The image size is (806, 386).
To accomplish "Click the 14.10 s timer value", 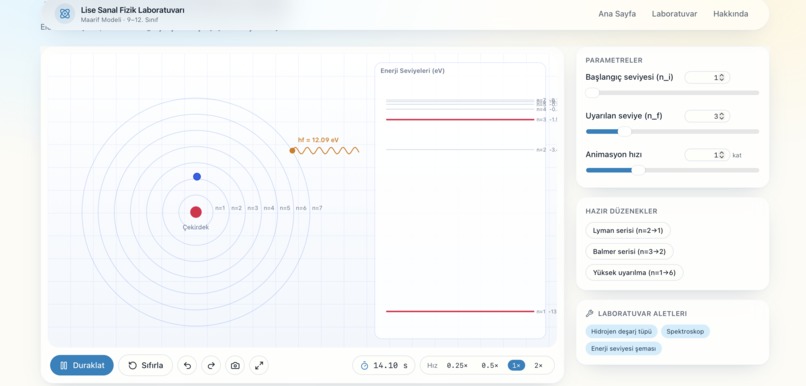I will pos(390,365).
